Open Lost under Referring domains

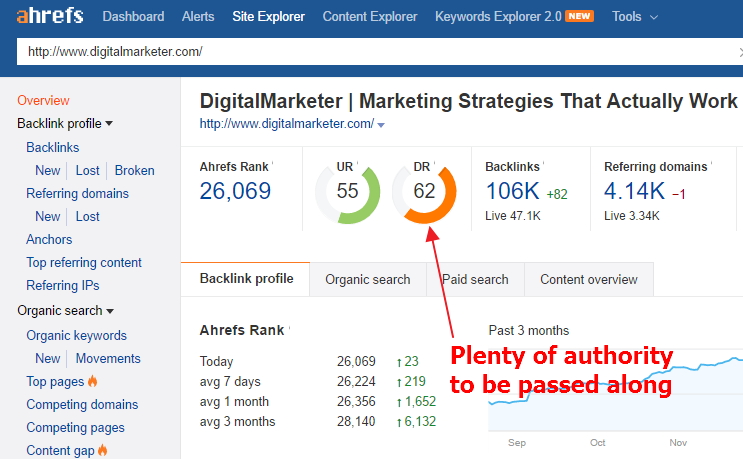coord(88,216)
